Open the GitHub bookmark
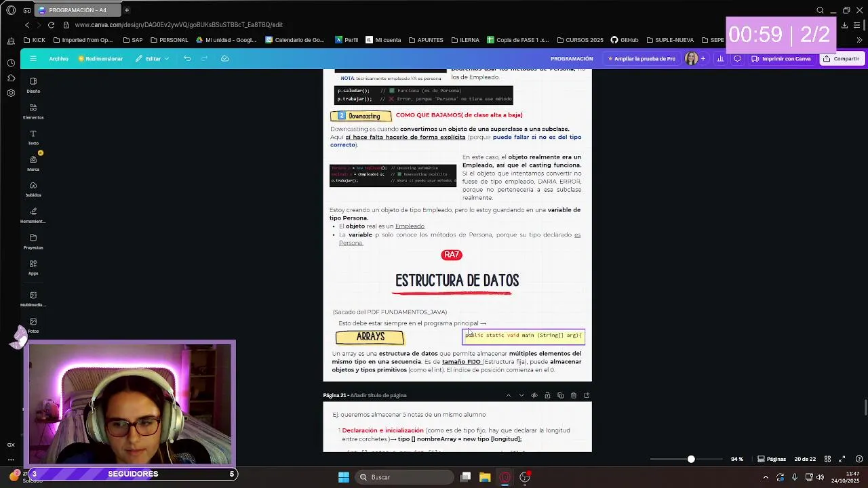This screenshot has width=868, height=488. [625, 40]
